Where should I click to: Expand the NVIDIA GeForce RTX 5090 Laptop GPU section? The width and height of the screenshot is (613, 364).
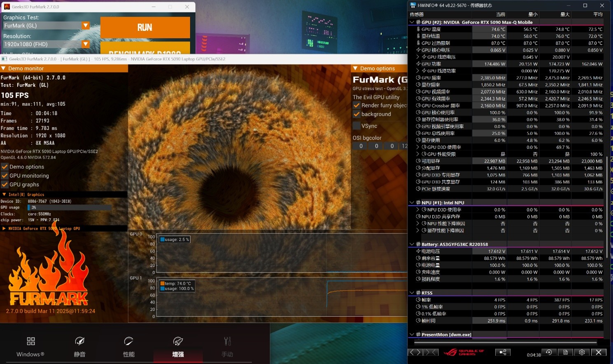pyautogui.click(x=4, y=228)
